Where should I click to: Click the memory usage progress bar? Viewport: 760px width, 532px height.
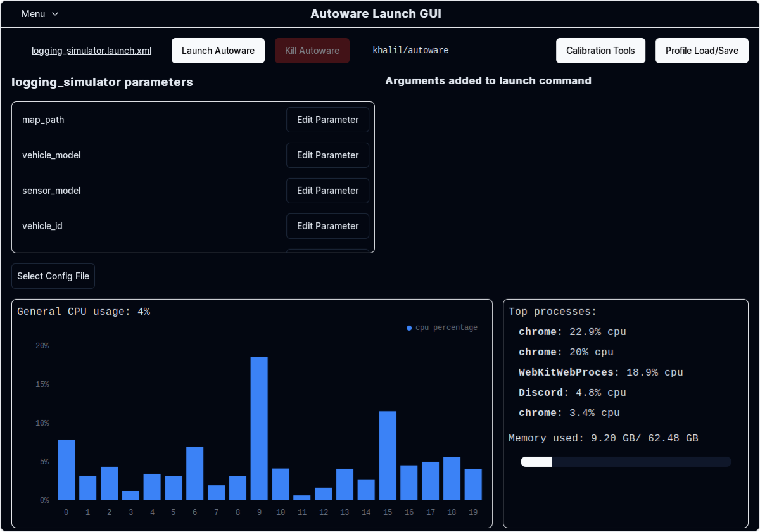coord(625,462)
